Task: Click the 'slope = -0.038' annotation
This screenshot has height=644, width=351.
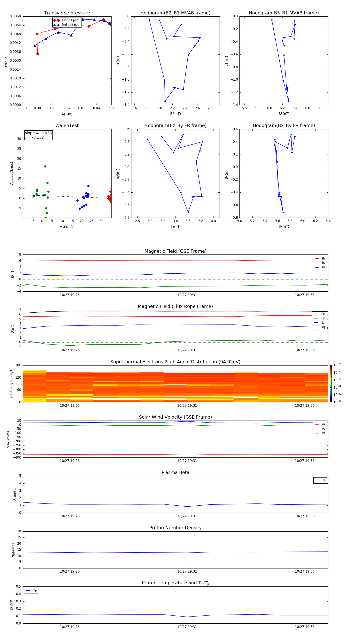Action: tap(38, 133)
